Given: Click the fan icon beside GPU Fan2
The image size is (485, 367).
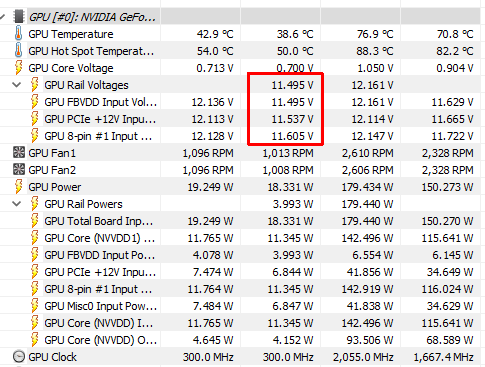Looking at the screenshot, I should 19,170.
